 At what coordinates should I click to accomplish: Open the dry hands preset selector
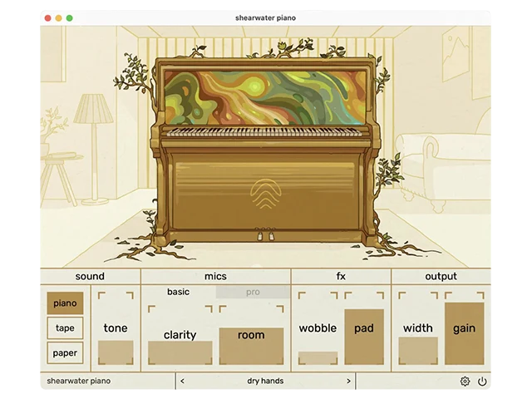click(x=265, y=381)
